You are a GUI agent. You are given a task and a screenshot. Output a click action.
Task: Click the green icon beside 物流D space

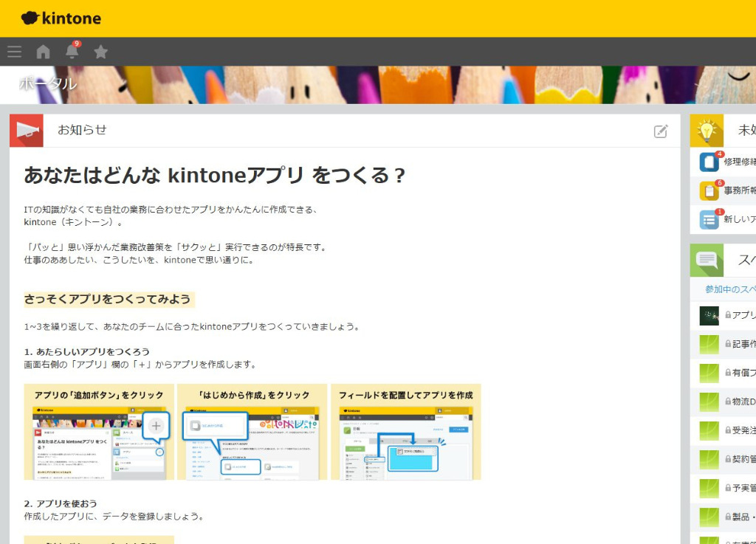point(709,402)
